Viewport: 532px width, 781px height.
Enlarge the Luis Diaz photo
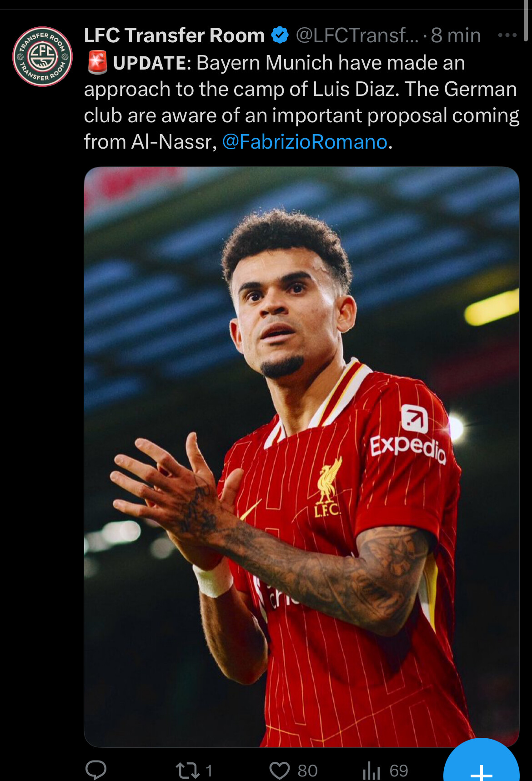pos(301,456)
